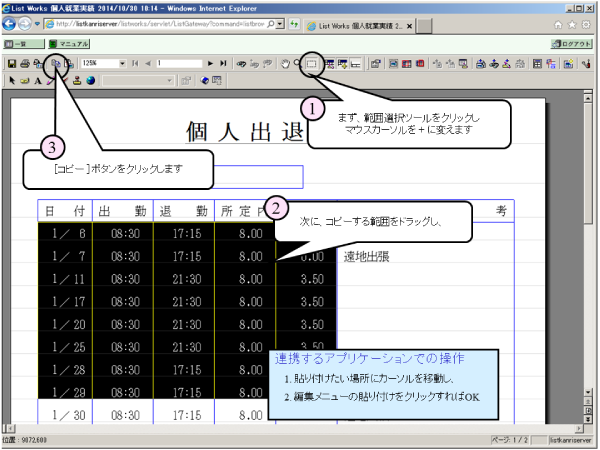Select the arrow pointer tool

pos(10,80)
